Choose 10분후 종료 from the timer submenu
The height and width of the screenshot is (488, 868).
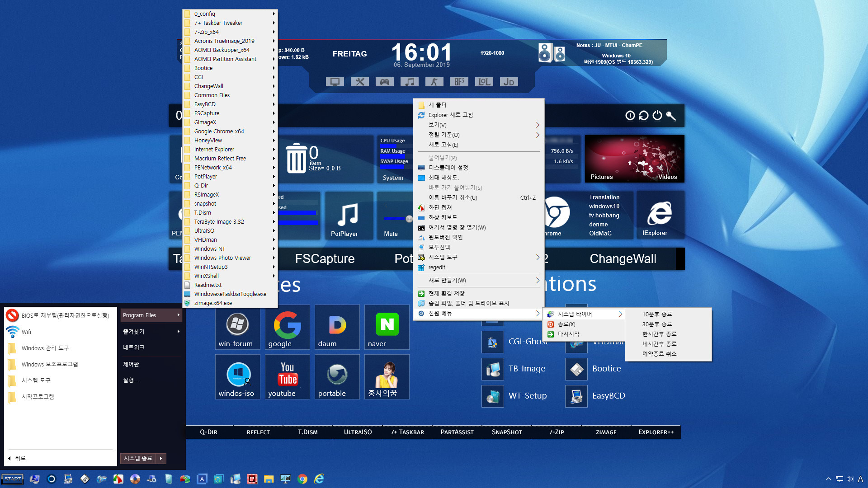pos(668,314)
